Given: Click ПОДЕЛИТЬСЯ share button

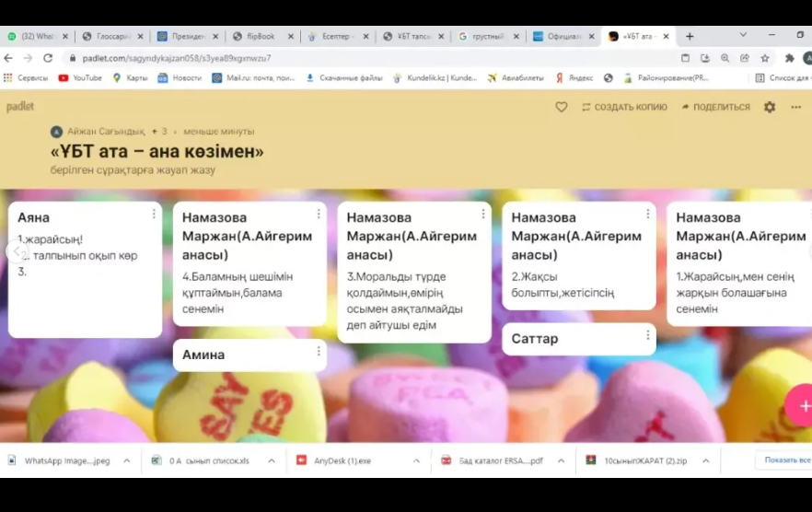Looking at the screenshot, I should tap(715, 107).
